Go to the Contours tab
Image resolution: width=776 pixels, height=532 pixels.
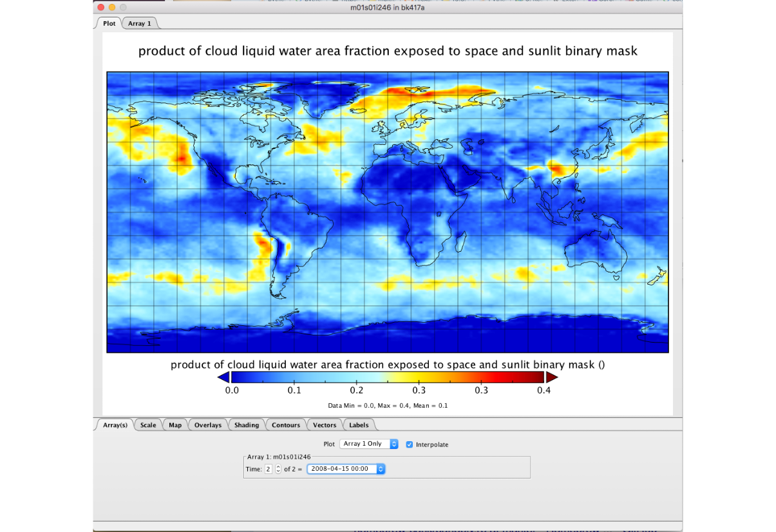click(x=286, y=425)
